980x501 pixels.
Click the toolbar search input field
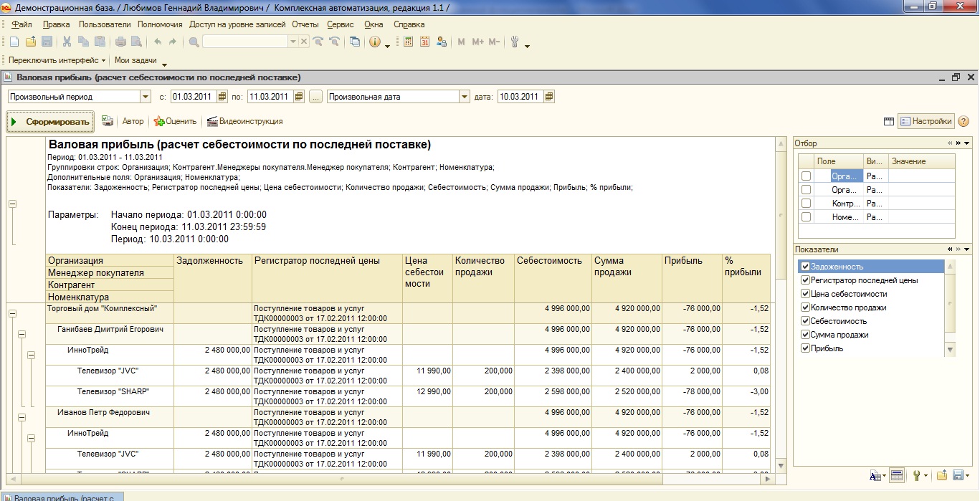[x=244, y=42]
